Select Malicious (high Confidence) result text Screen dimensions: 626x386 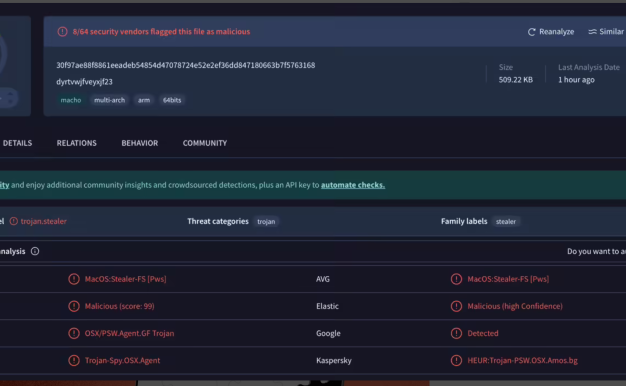pyautogui.click(x=515, y=306)
